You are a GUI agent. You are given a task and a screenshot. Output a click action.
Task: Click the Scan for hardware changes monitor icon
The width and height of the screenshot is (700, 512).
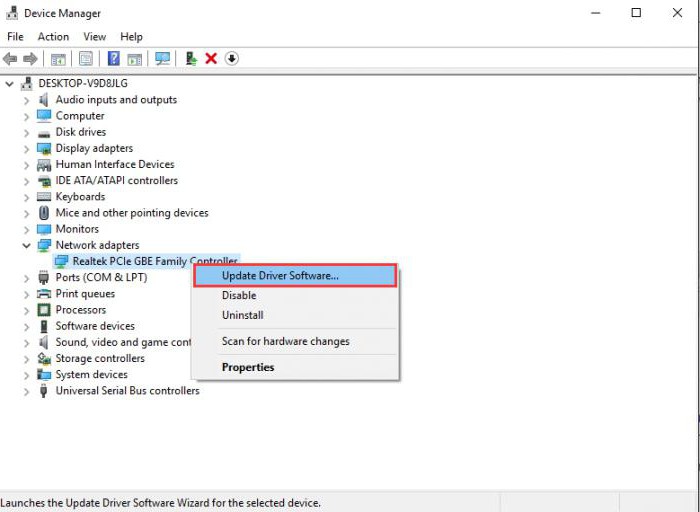[162, 59]
